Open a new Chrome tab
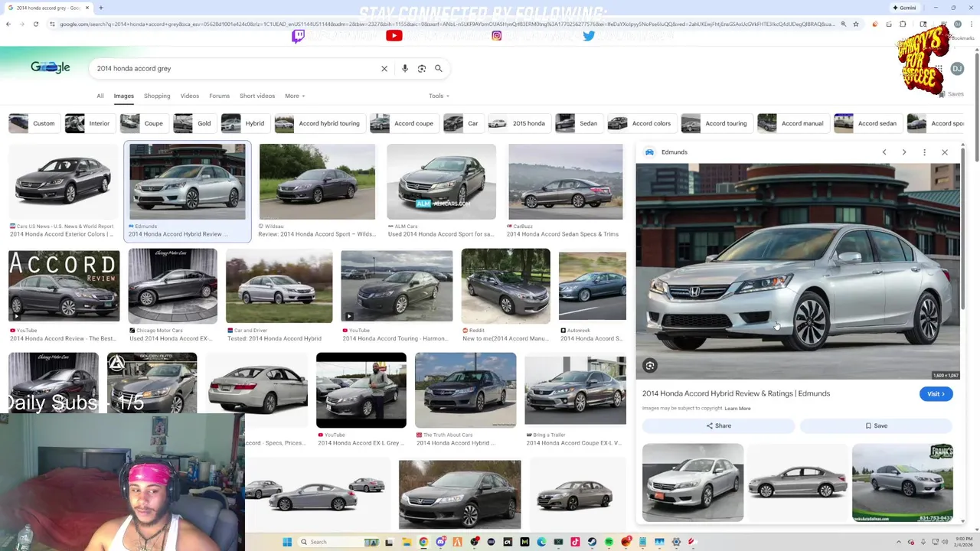Screen dimensions: 980x551 pyautogui.click(x=100, y=8)
